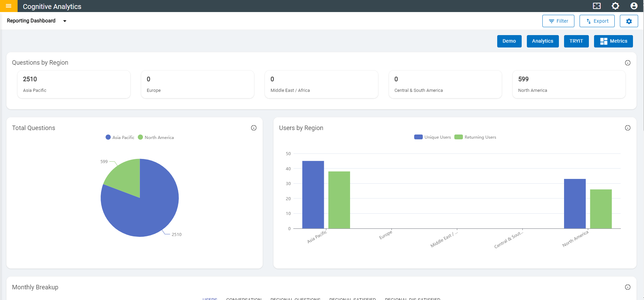The image size is (644, 300).
Task: Switch to the Metrics view
Action: tap(613, 41)
